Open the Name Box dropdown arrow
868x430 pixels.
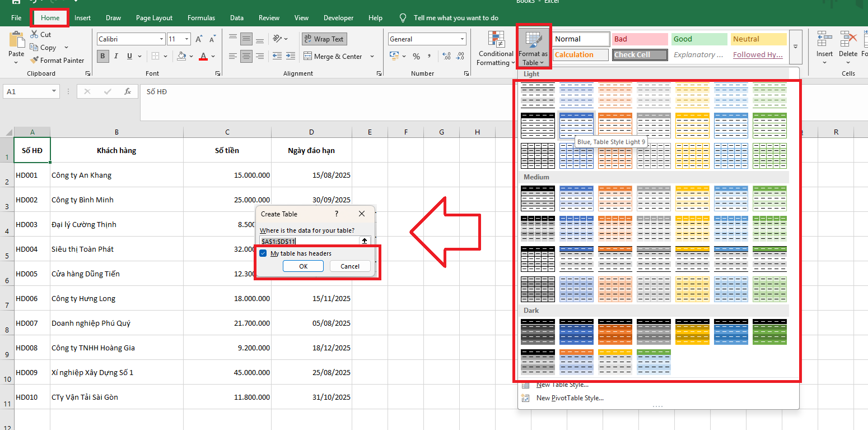coord(54,91)
